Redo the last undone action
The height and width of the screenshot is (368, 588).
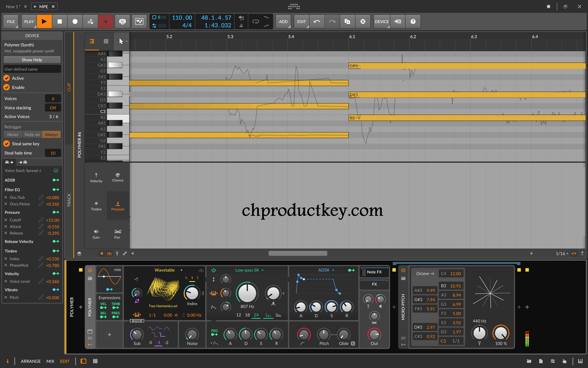tap(332, 21)
